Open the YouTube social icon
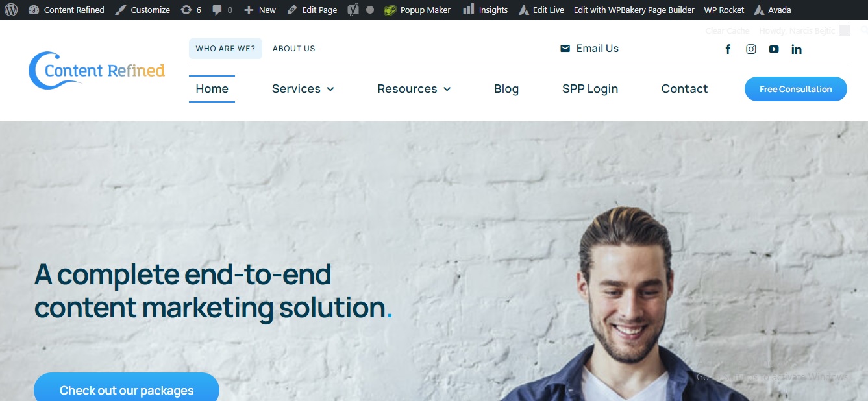The width and height of the screenshot is (868, 401). click(774, 49)
